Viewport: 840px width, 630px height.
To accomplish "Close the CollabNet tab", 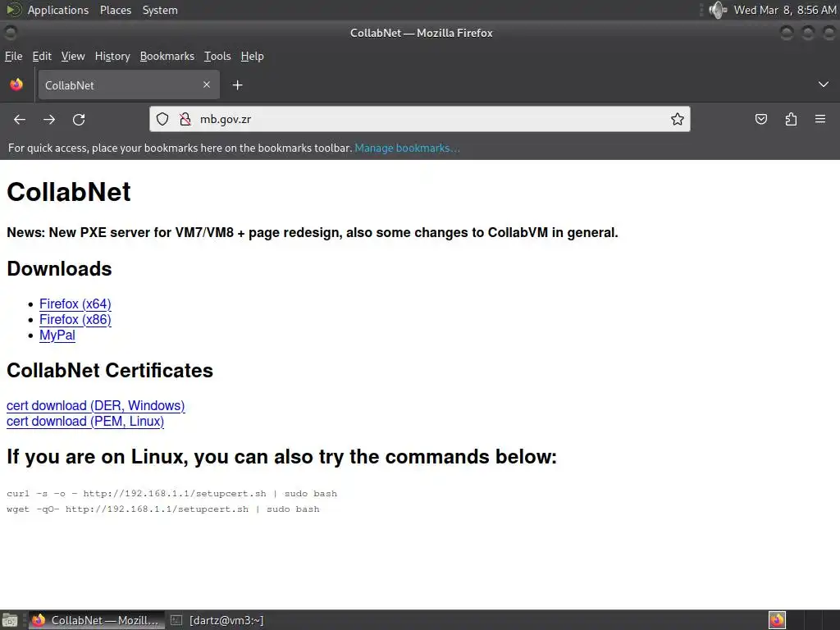I will point(207,84).
